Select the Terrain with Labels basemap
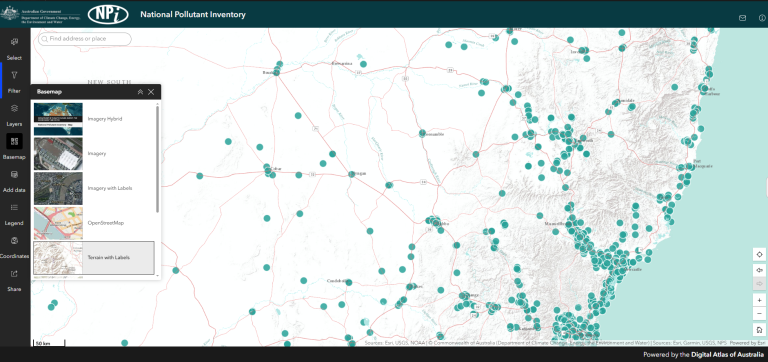The height and width of the screenshot is (362, 768). (x=94, y=258)
